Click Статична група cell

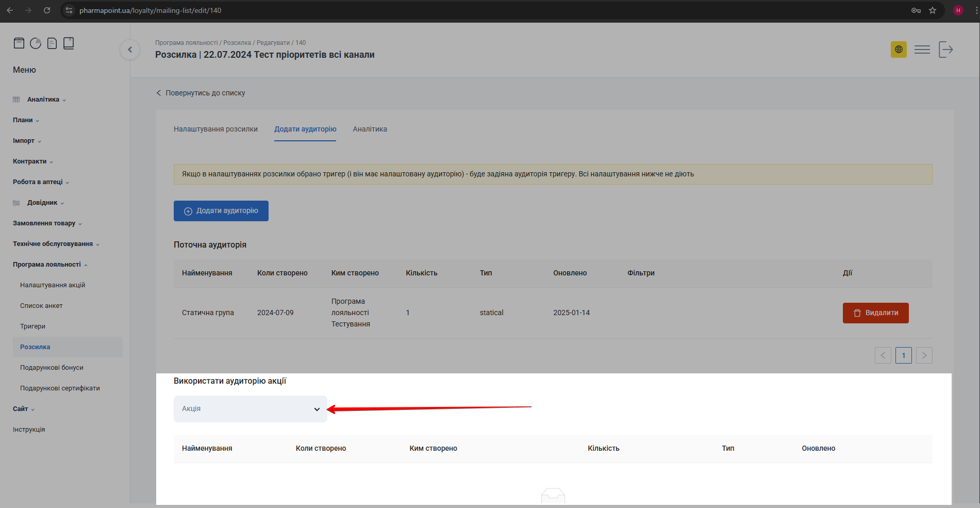(208, 313)
